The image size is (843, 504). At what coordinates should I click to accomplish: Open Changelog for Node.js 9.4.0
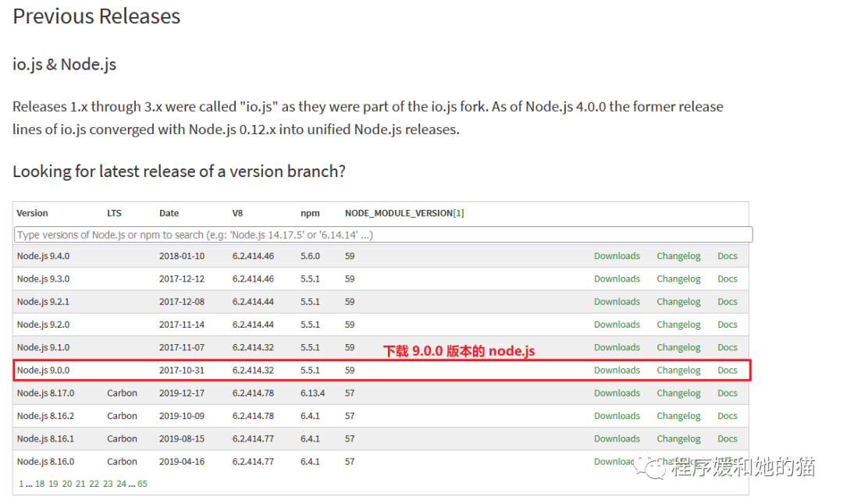click(678, 257)
